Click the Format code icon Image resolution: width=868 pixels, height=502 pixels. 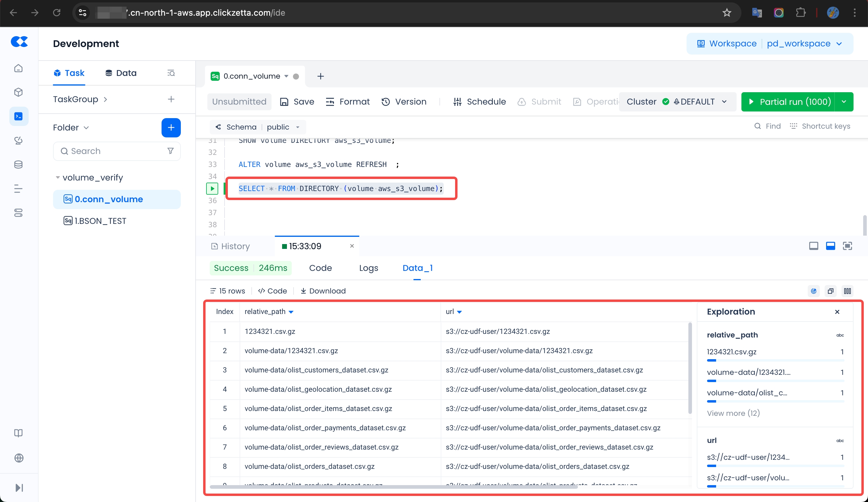click(330, 102)
